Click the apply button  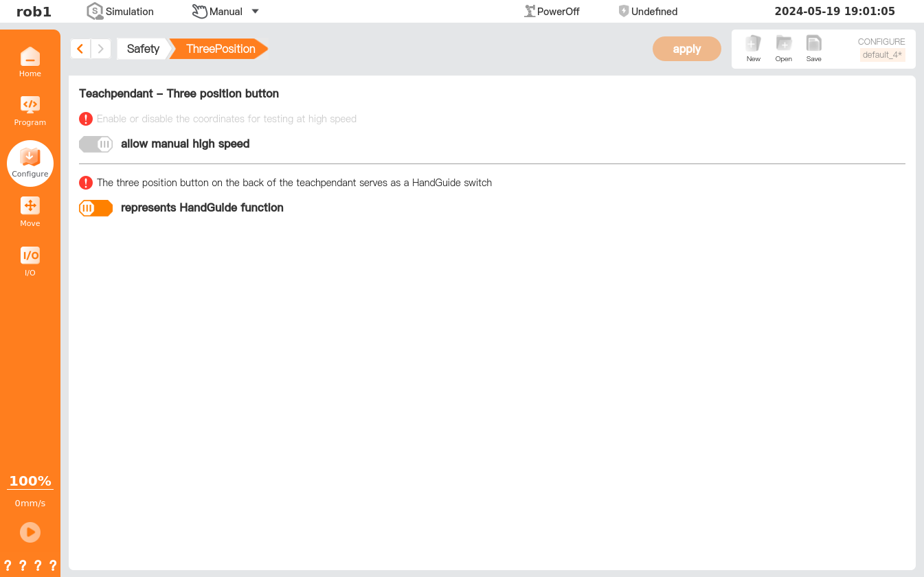pyautogui.click(x=686, y=49)
